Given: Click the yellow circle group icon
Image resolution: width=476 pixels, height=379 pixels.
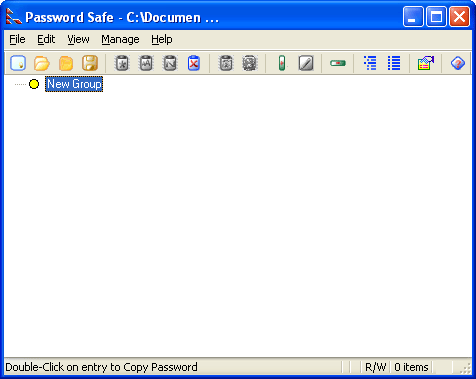Looking at the screenshot, I should click(34, 84).
